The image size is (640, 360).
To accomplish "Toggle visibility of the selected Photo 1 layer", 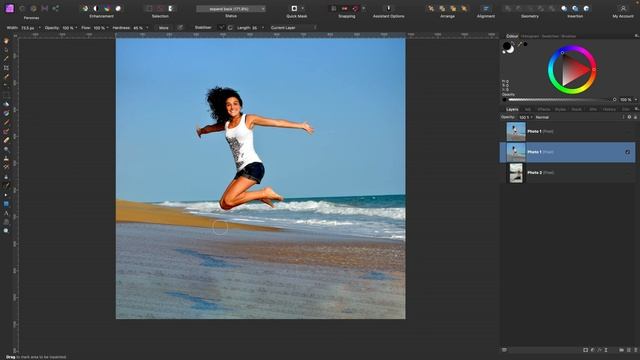I will [627, 152].
